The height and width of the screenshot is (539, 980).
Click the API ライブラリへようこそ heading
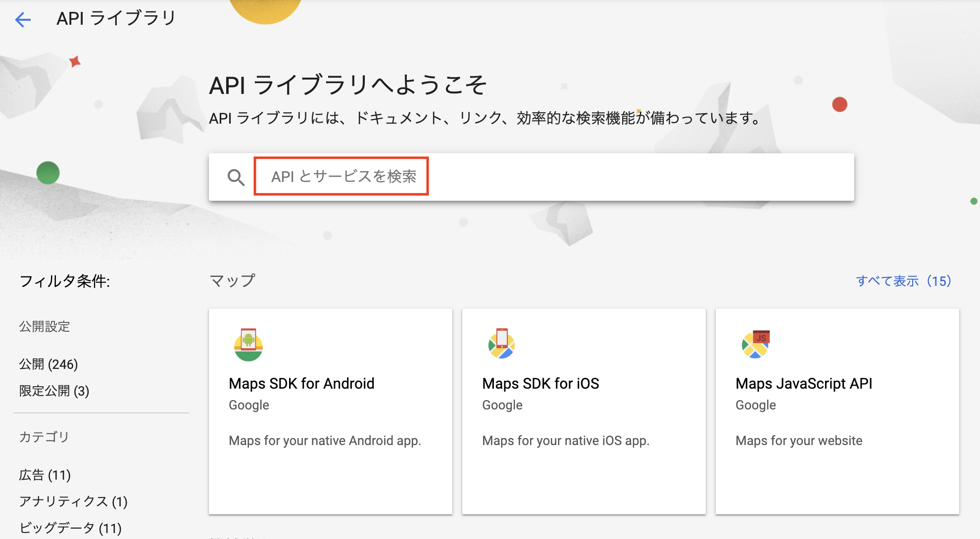[x=348, y=85]
